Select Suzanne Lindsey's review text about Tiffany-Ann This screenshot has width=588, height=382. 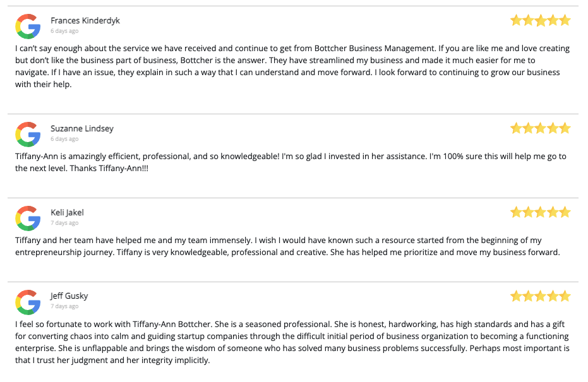click(x=291, y=162)
